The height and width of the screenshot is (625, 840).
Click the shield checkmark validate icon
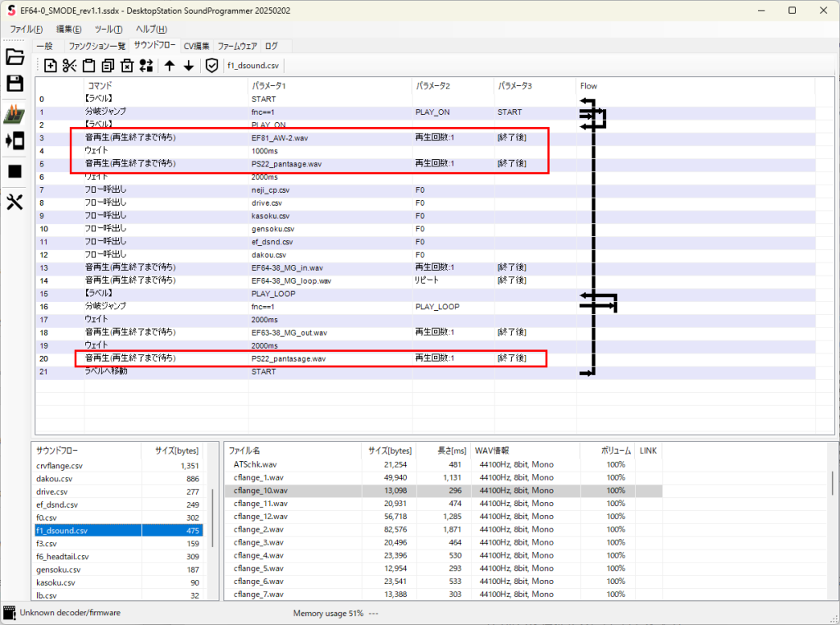point(212,66)
